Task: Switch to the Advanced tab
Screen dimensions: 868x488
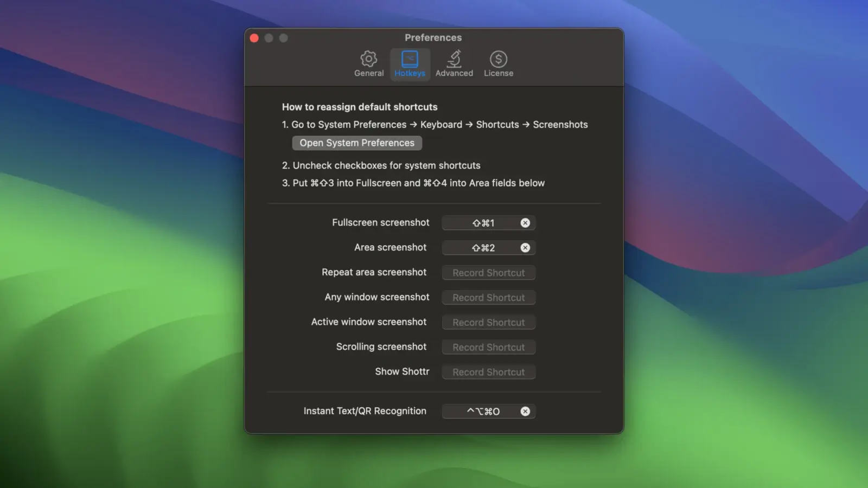Action: point(454,64)
